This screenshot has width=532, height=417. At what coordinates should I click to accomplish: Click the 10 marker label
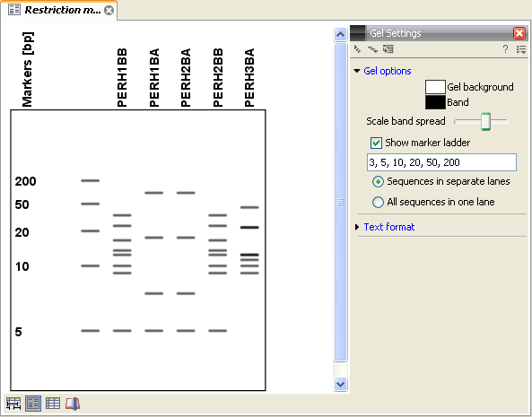22,267
